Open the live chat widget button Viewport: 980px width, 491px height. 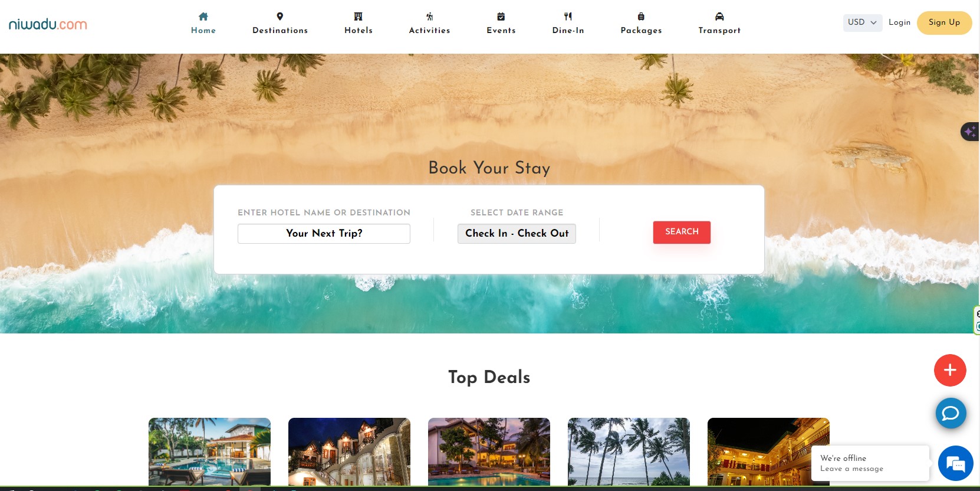[955, 463]
